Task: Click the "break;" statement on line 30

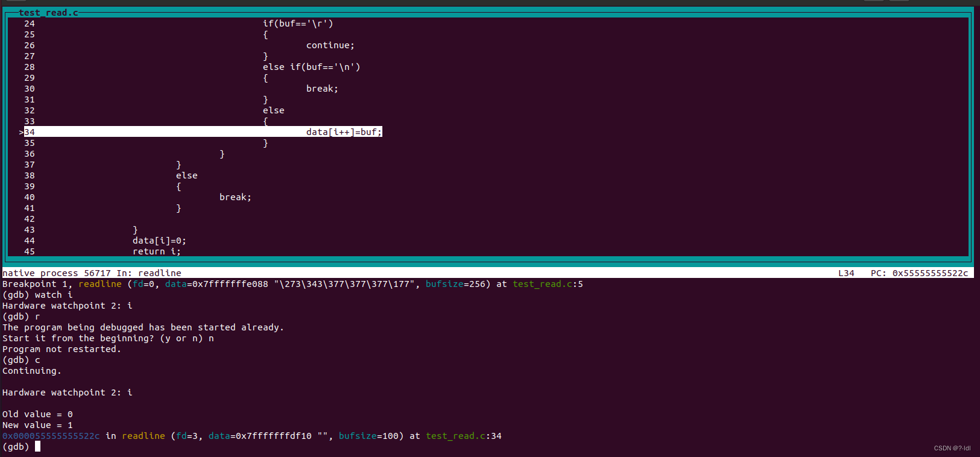Action: (322, 89)
